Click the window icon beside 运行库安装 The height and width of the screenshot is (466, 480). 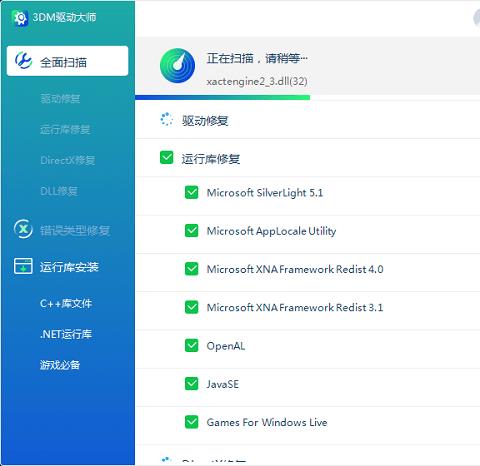tap(23, 266)
